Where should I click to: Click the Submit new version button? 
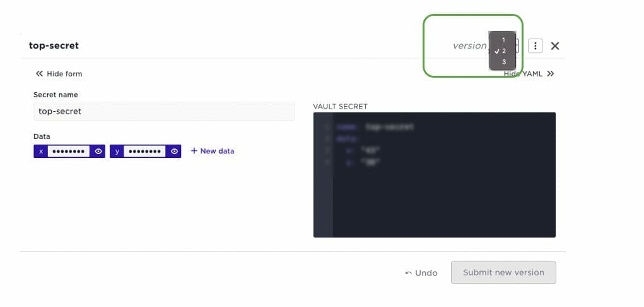tap(503, 272)
